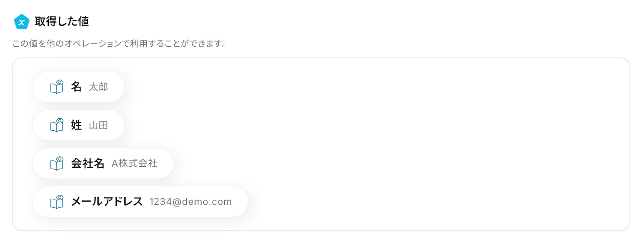Image resolution: width=644 pixels, height=239 pixels.
Task: Click the book icon in the 姓 chip
Action: click(57, 125)
